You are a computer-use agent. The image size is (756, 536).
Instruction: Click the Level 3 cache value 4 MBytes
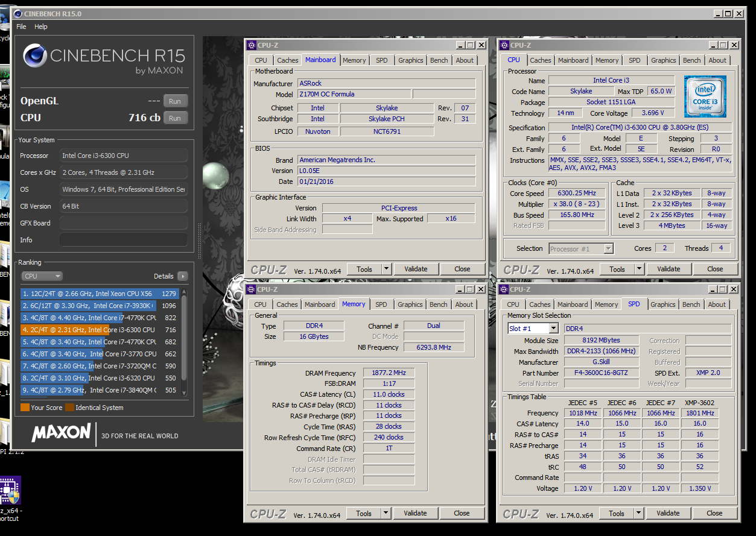pyautogui.click(x=672, y=225)
